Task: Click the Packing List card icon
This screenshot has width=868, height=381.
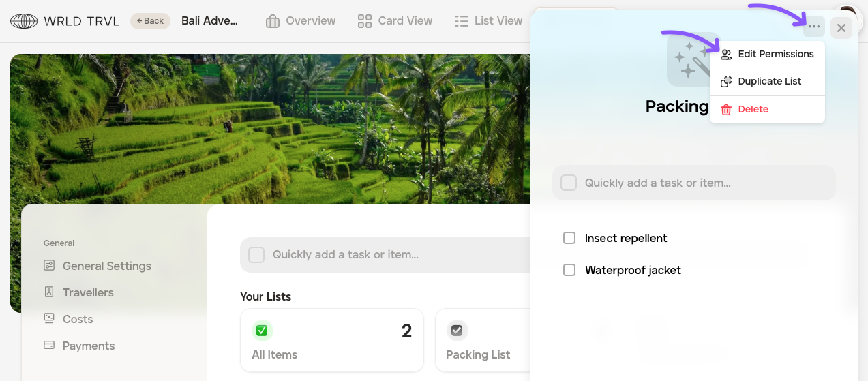Action: (x=457, y=331)
